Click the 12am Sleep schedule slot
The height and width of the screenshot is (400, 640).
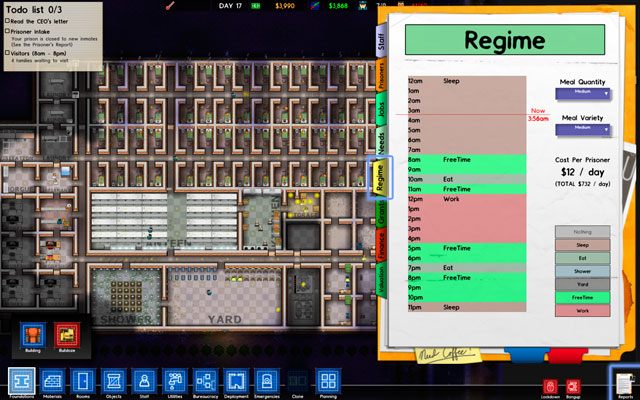(467, 81)
